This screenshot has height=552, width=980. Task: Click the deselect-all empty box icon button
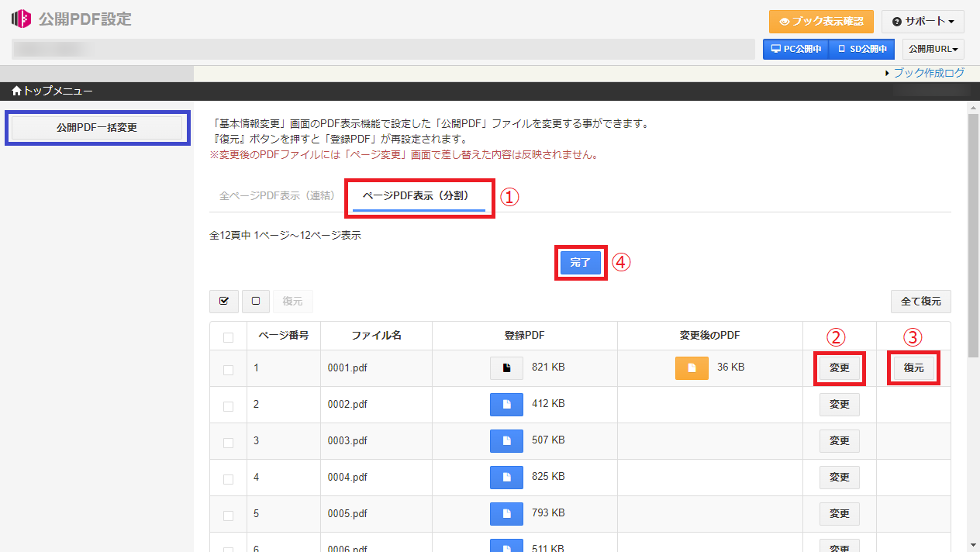(255, 301)
